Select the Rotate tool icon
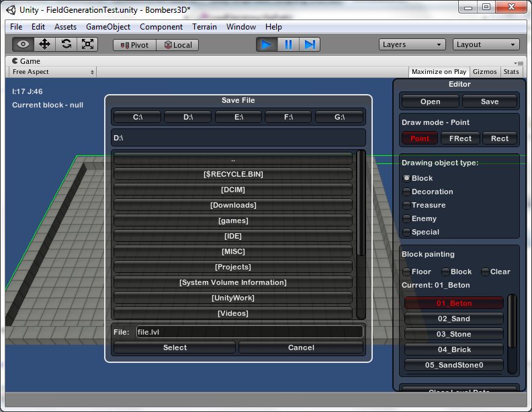 (x=66, y=44)
